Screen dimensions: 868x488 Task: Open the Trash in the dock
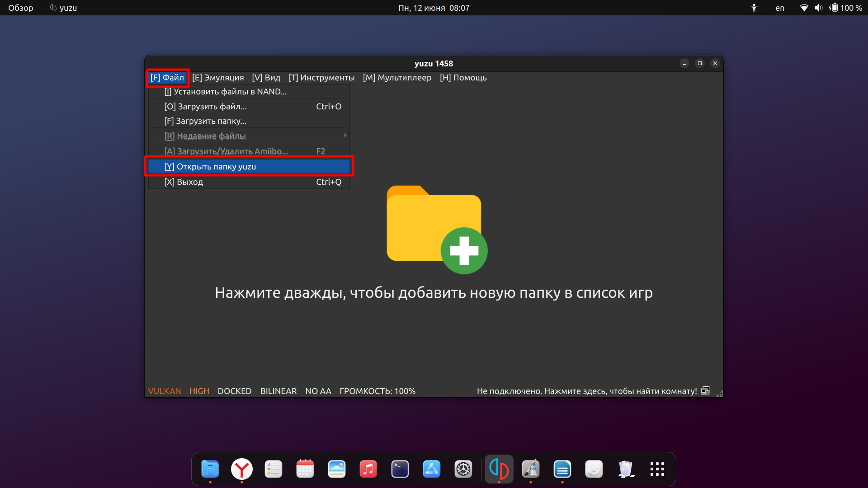[x=626, y=469]
